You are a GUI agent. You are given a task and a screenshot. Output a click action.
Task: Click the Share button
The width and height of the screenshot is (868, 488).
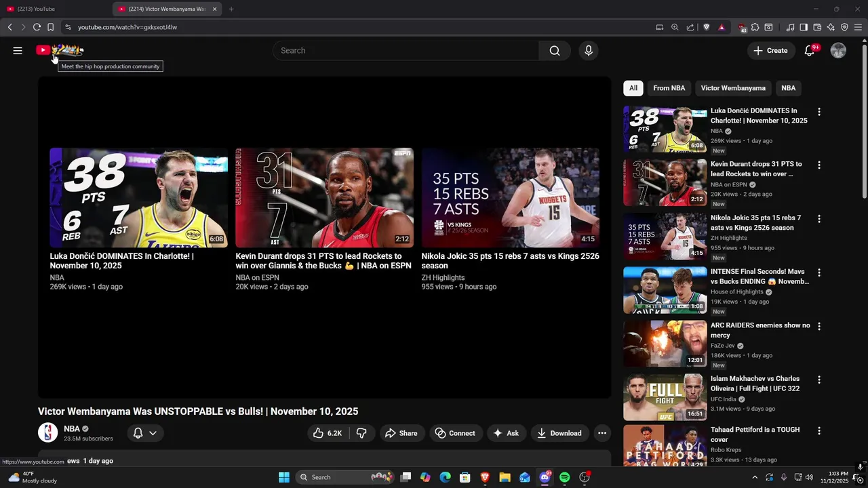click(x=401, y=433)
